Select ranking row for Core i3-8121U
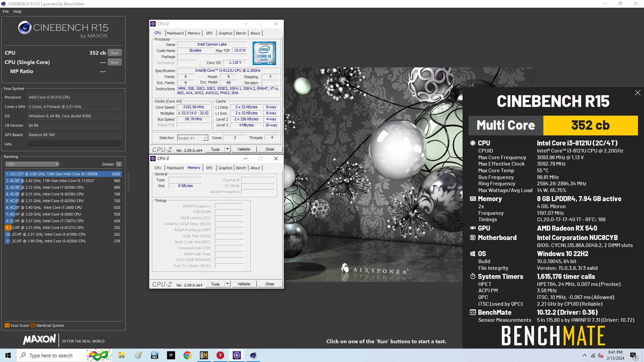This screenshot has width=644, height=362. [63, 228]
